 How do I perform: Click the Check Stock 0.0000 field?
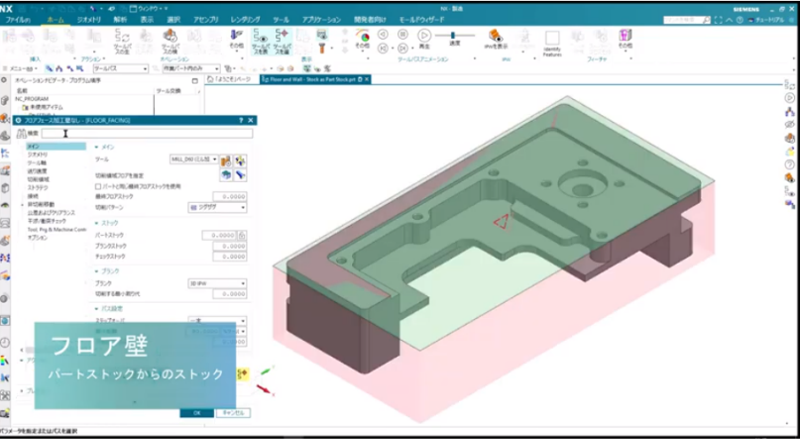[230, 257]
